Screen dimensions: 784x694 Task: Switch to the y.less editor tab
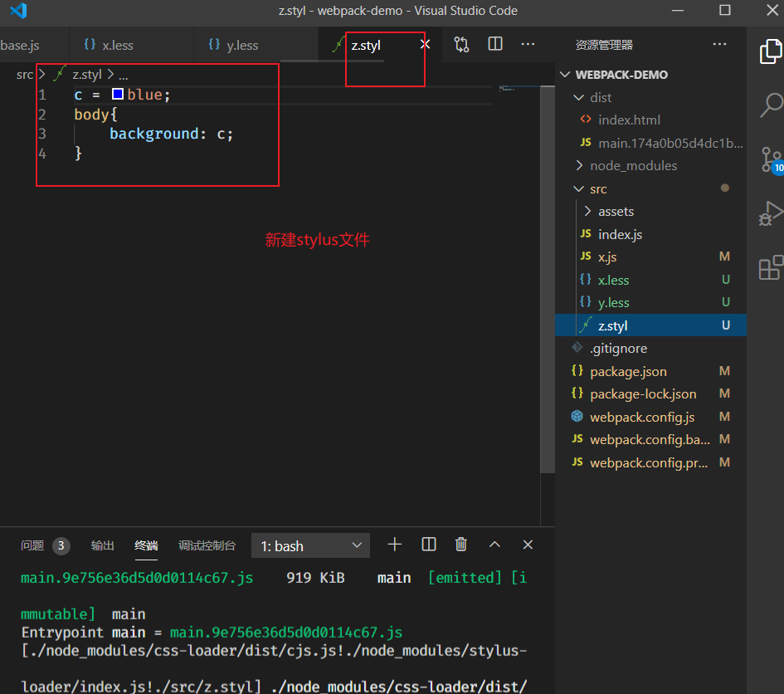coord(241,46)
